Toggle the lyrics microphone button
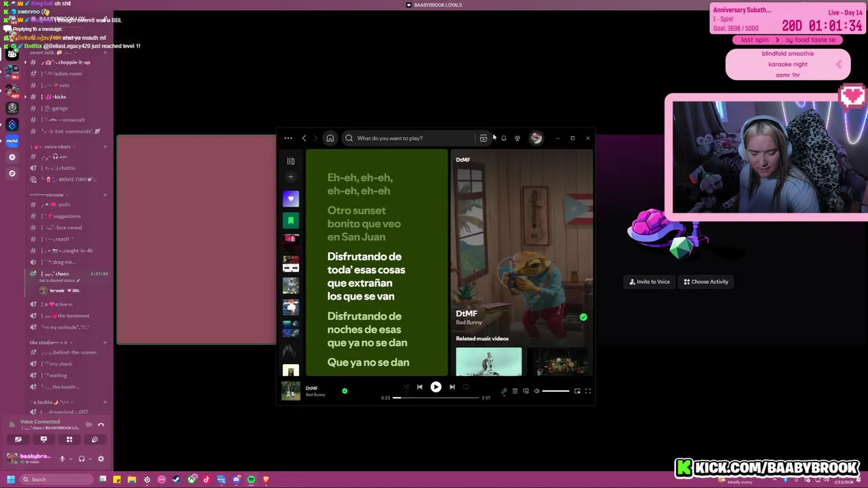Screen dimensions: 868x488 pos(504,391)
